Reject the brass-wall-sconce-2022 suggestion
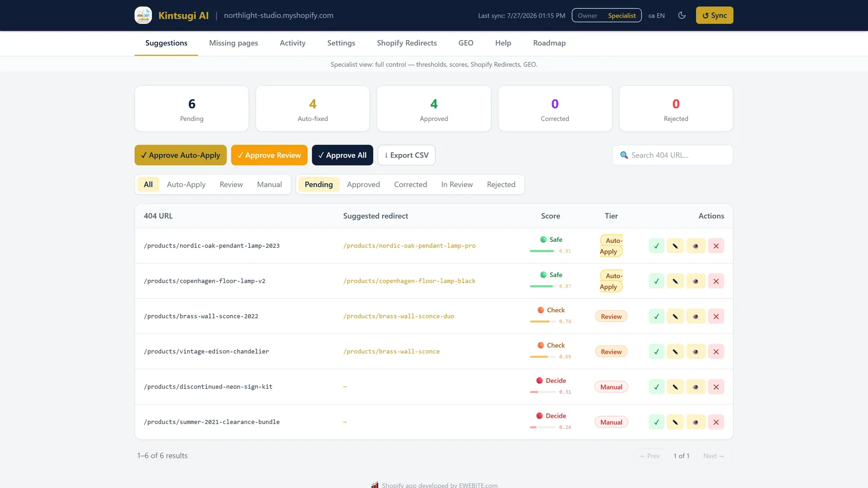868x488 pixels. (716, 317)
